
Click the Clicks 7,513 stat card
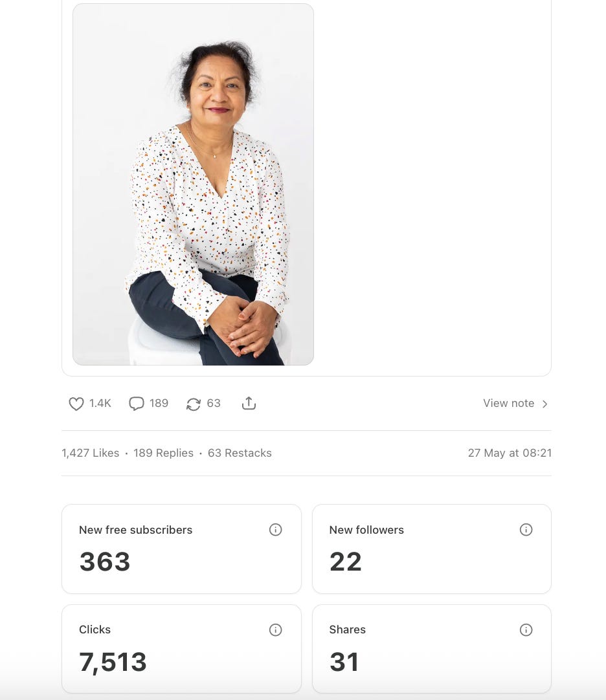181,649
